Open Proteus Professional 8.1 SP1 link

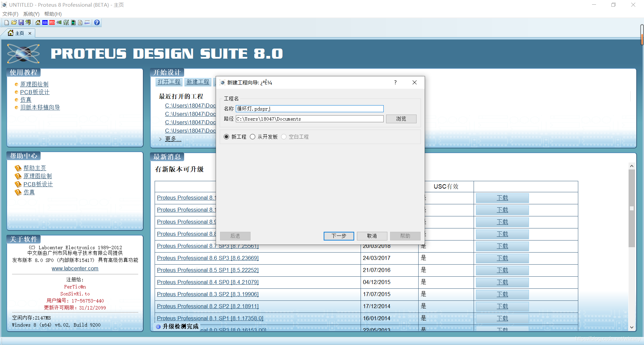pyautogui.click(x=210, y=319)
